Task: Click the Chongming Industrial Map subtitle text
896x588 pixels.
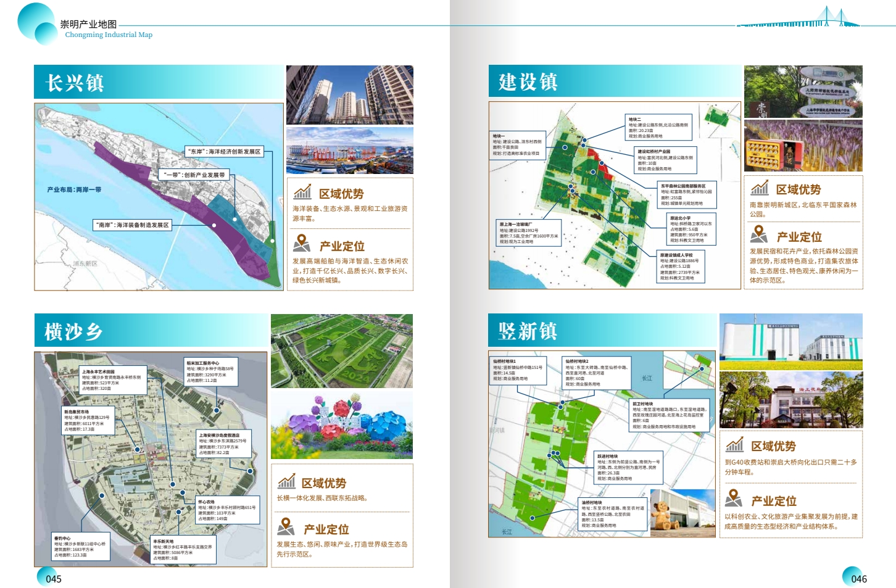Action: click(x=109, y=35)
